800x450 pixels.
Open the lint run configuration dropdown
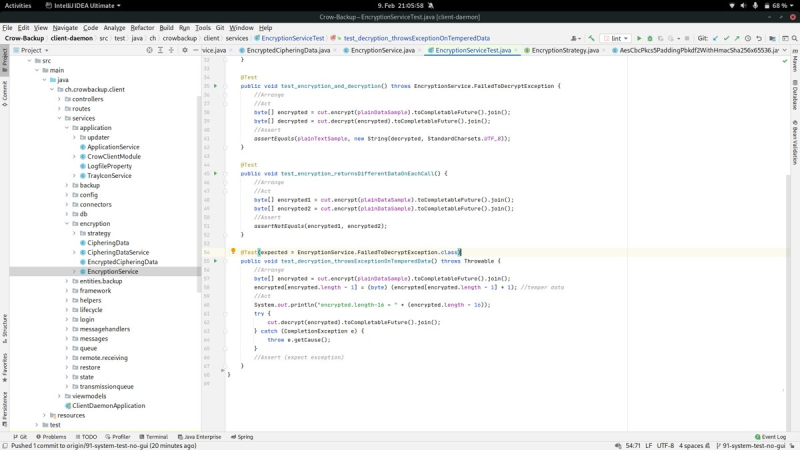coord(613,38)
